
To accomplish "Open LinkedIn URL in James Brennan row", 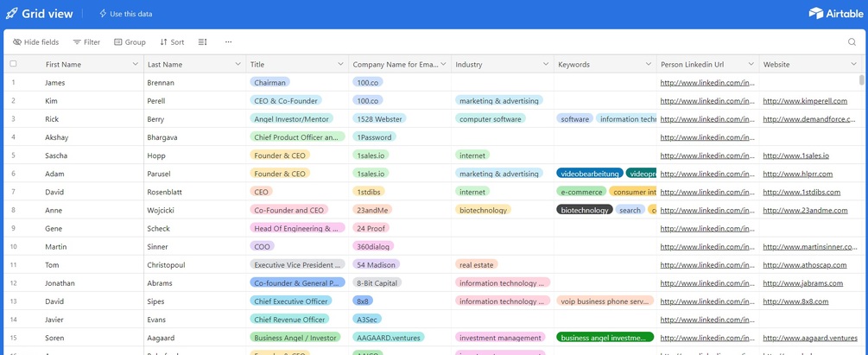I will coord(707,83).
